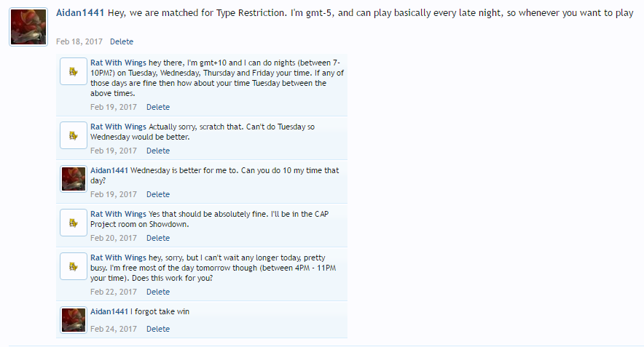The height and width of the screenshot is (347, 644).
Task: Click Rat With Wings avatar beside the "absolutely fine" comment
Action: pyautogui.click(x=74, y=222)
